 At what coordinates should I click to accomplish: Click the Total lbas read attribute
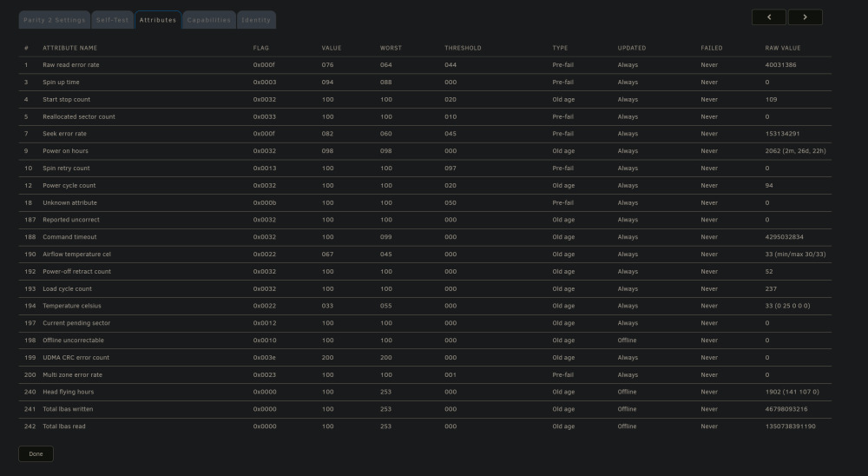pos(64,426)
